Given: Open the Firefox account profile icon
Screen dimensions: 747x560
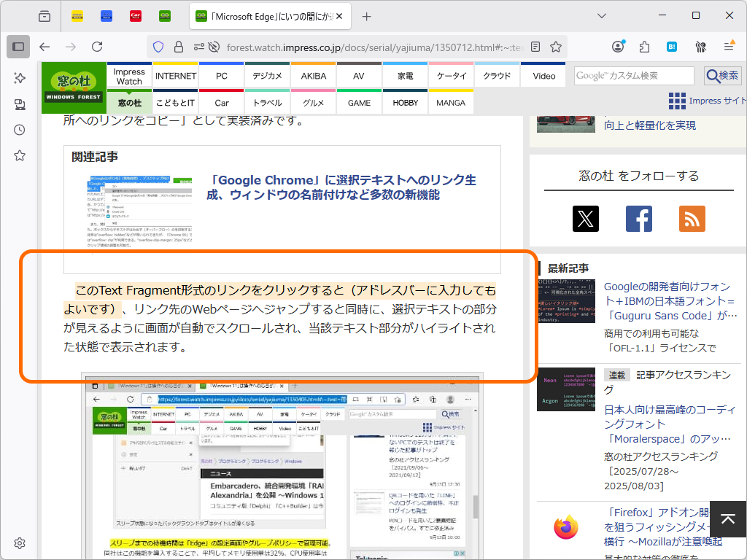Looking at the screenshot, I should coord(618,45).
